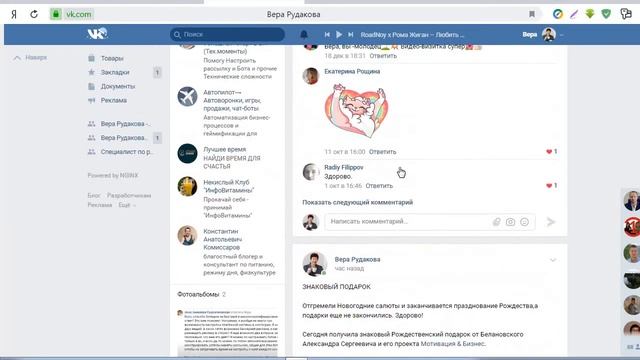Open Товары in left menu

point(112,58)
